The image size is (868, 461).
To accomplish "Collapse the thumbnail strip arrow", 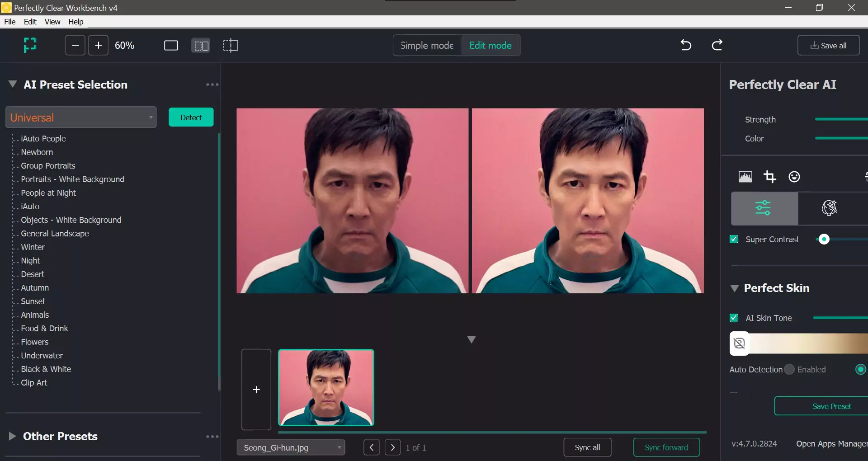I will 472,340.
